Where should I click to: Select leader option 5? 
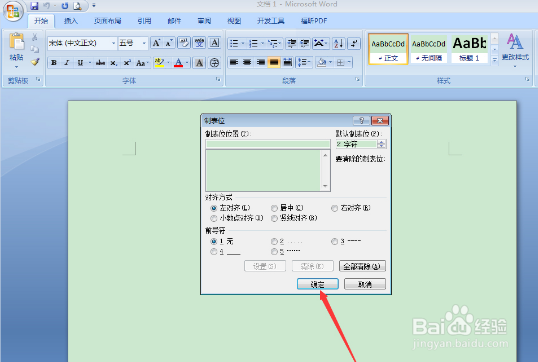[x=274, y=252]
